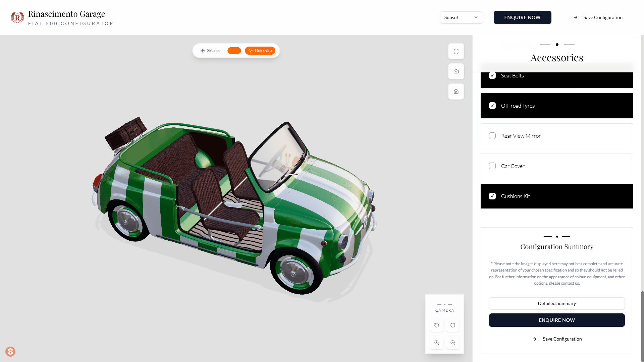This screenshot has height=362, width=644.
Task: Check the Car Cover option
Action: coord(492,166)
